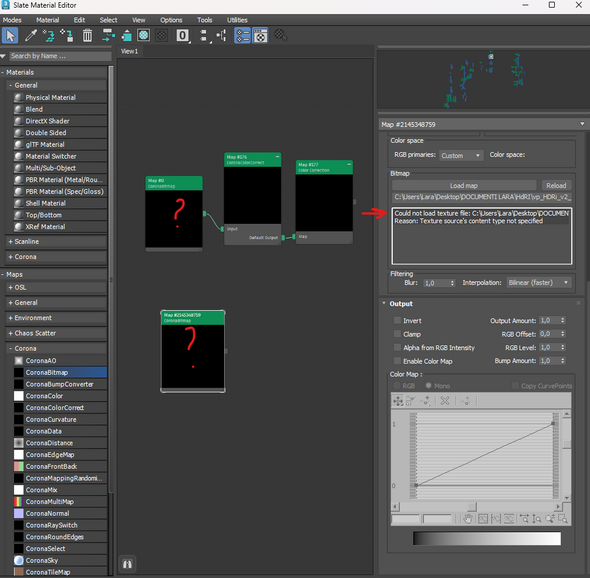The height and width of the screenshot is (578, 590).
Task: Open the Utilities menu
Action: pos(237,20)
